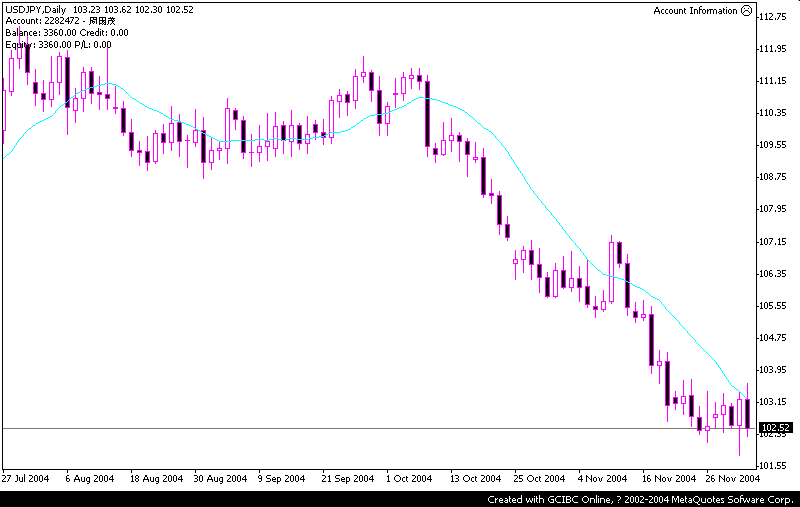Screen dimensions: 800x507
Task: Click the 112.75 price axis value
Action: [x=772, y=16]
